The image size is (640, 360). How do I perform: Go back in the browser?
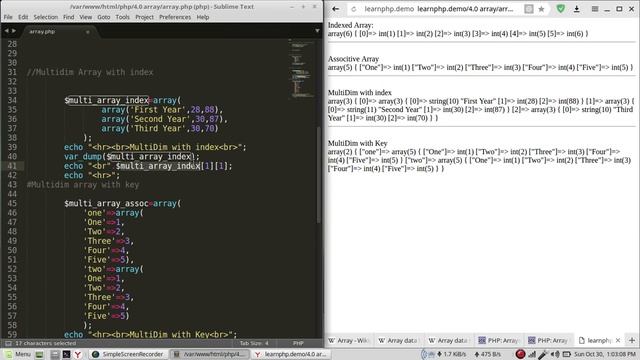pos(336,9)
